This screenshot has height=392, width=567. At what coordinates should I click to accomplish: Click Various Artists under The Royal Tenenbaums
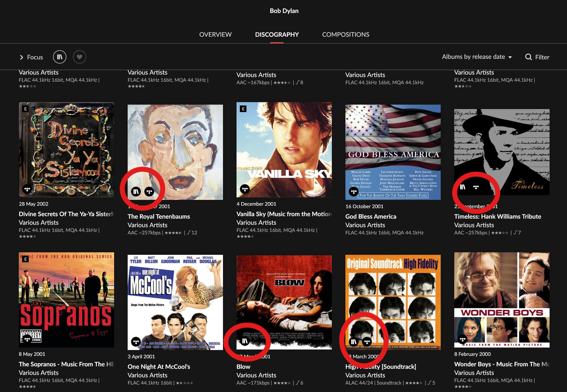tap(147, 225)
